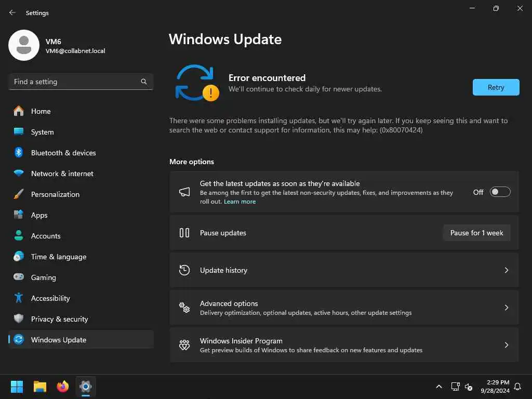Image resolution: width=532 pixels, height=399 pixels.
Task: Click the Apps icon in sidebar
Action: click(19, 215)
